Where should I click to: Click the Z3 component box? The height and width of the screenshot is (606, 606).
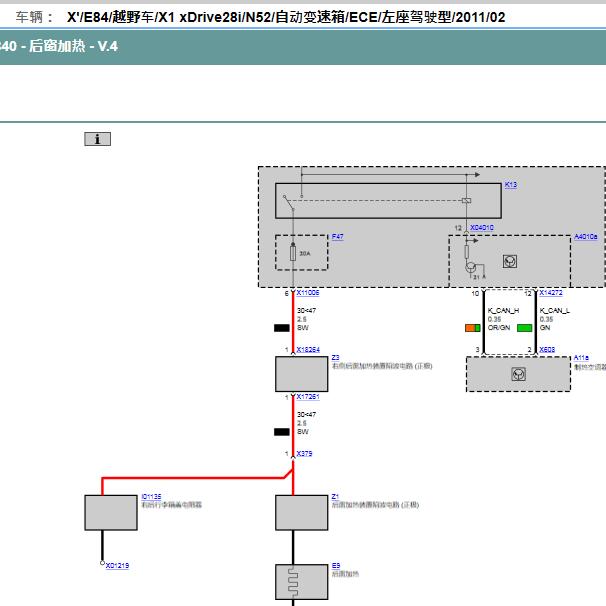coord(301,374)
